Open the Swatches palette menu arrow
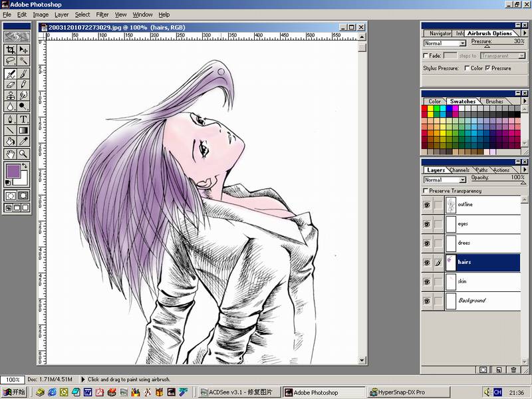The height and width of the screenshot is (399, 532). pos(525,101)
